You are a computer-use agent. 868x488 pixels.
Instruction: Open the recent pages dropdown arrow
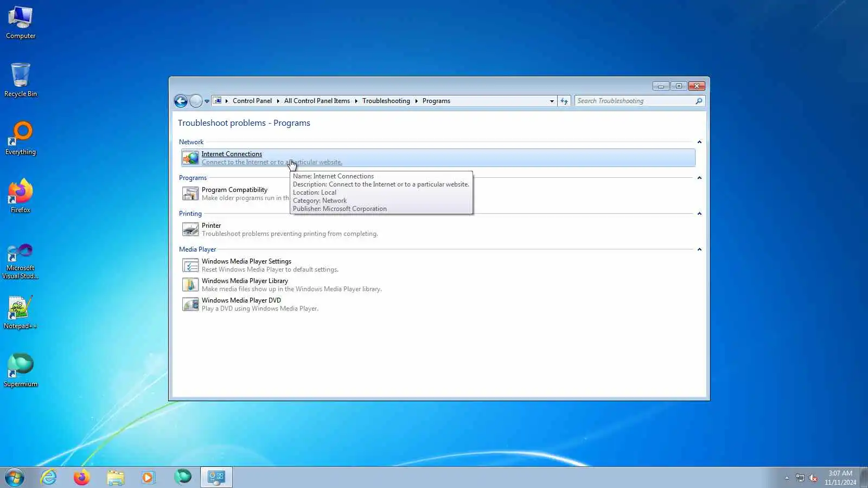point(207,101)
